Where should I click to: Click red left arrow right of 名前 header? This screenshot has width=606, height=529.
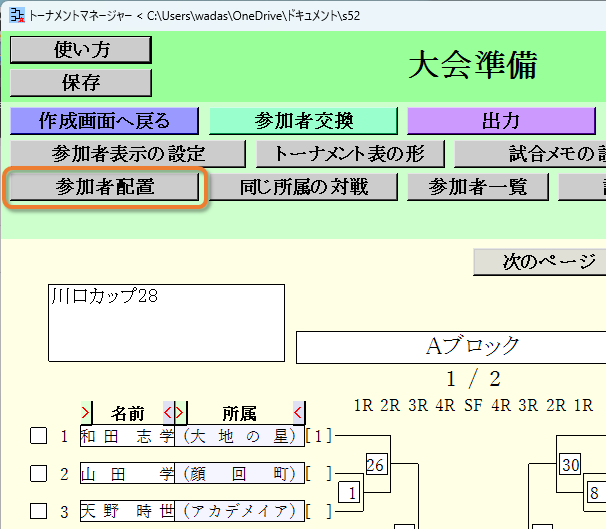(x=168, y=413)
